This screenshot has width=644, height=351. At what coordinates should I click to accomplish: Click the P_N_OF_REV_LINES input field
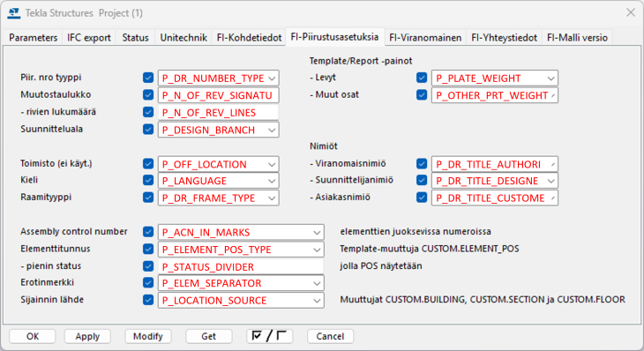(x=219, y=113)
